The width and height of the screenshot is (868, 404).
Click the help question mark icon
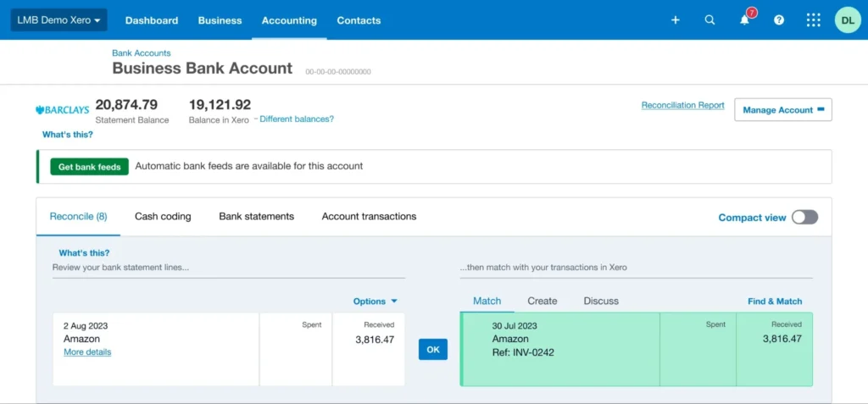click(779, 20)
